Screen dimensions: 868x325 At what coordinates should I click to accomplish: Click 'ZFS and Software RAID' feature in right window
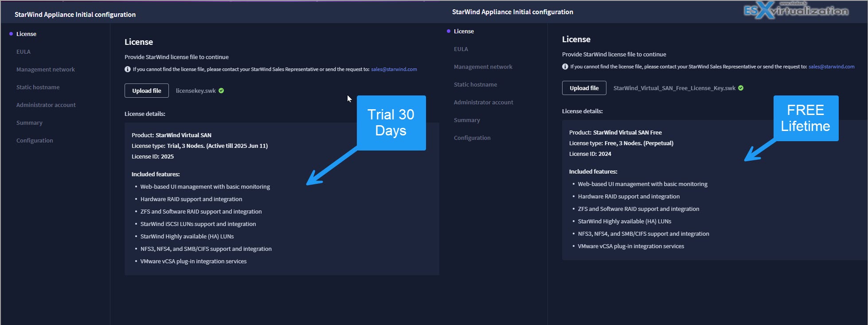coord(638,209)
